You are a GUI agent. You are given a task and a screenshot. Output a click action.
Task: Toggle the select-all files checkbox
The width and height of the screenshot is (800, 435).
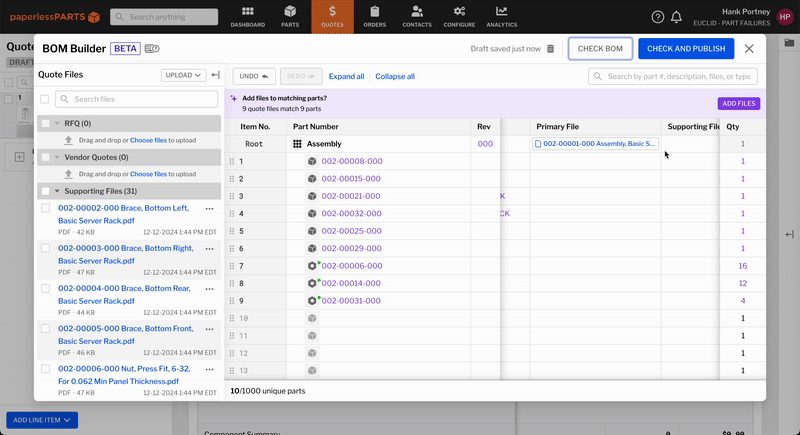point(44,99)
